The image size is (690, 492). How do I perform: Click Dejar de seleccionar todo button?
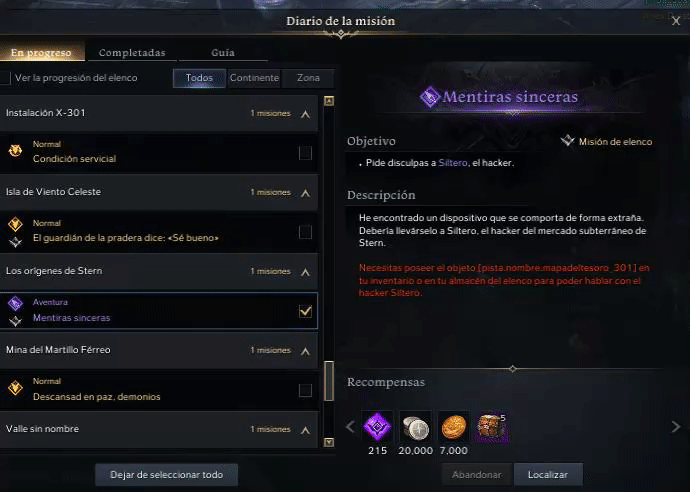(166, 474)
